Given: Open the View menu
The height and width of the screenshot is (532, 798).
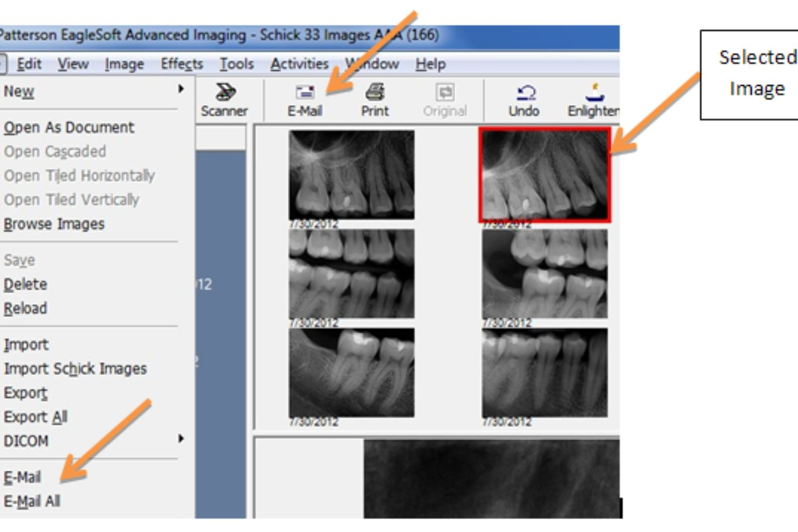Looking at the screenshot, I should (x=73, y=64).
